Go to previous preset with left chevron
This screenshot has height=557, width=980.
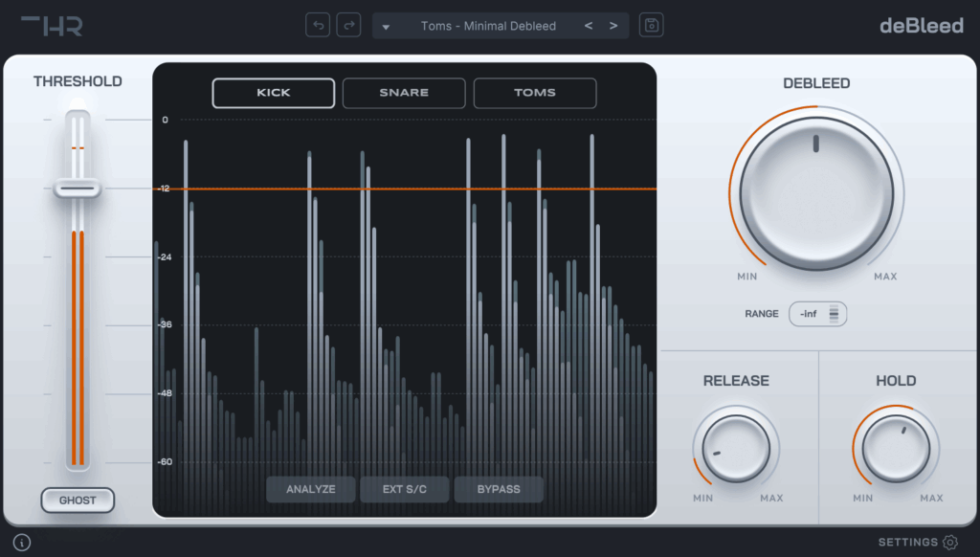[x=589, y=26]
